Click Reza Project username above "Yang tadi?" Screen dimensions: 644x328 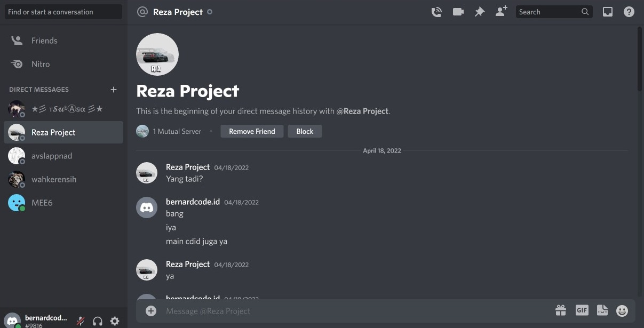[x=188, y=167]
